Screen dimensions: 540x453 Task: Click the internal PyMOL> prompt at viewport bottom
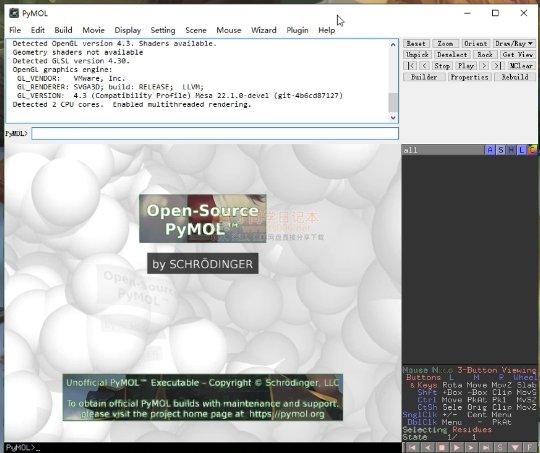23,447
